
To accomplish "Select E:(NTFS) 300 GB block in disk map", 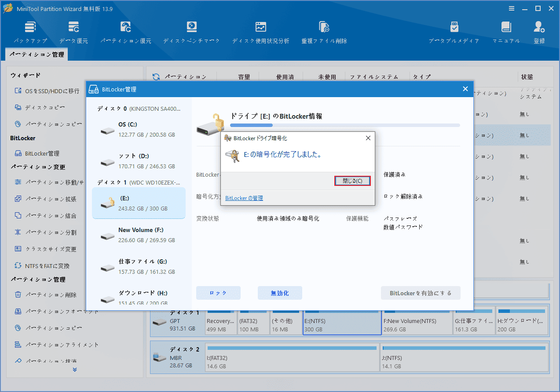I will tap(342, 322).
